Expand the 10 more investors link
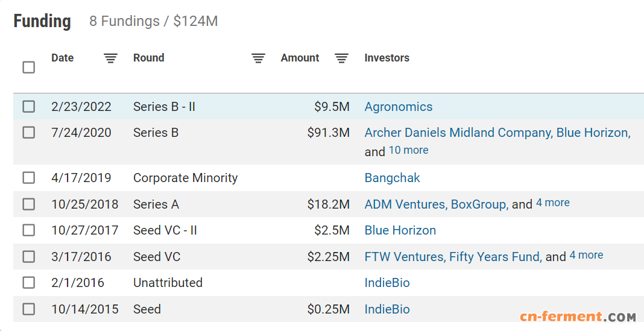Image resolution: width=644 pixels, height=331 pixels. point(408,150)
